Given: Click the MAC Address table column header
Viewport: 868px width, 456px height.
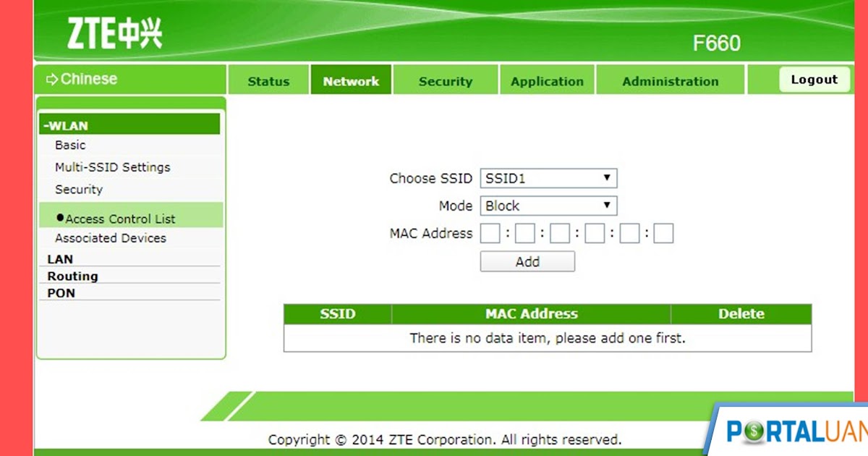Looking at the screenshot, I should point(532,314).
